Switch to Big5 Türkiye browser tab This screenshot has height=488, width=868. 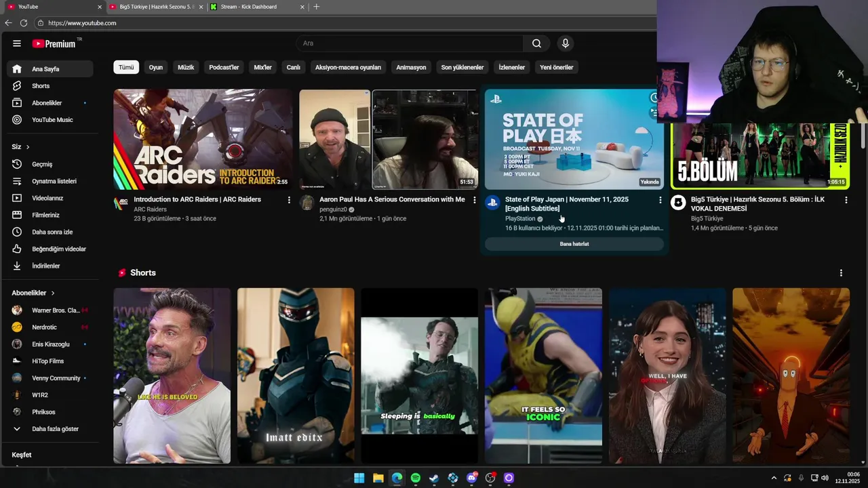155,7
